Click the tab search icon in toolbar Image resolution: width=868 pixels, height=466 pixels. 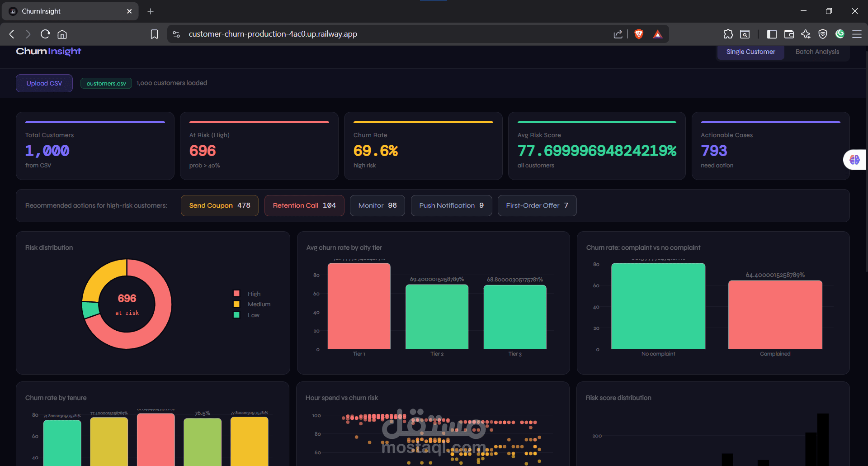point(745,34)
